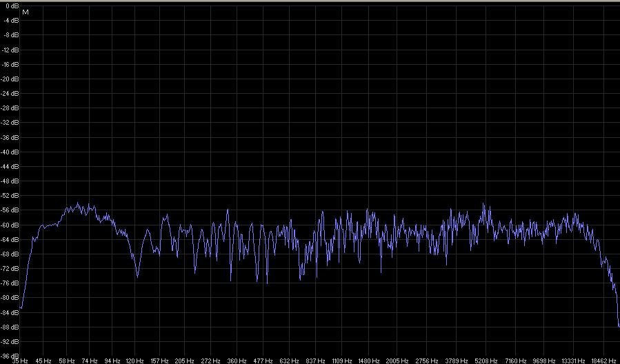This screenshot has width=620, height=364.
Task: Click the -48 dB axis label
Action: pos(10,181)
